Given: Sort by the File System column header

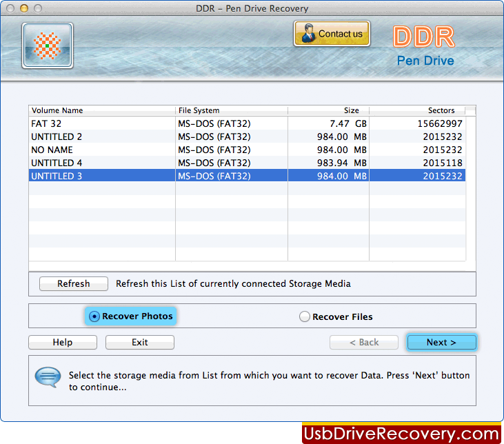Looking at the screenshot, I should click(x=232, y=110).
